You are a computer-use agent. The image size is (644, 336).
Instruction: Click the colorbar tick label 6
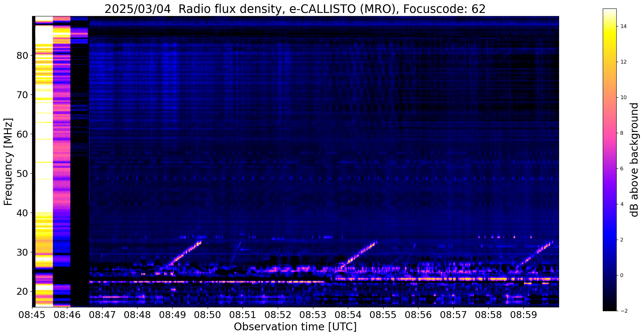[621, 169]
